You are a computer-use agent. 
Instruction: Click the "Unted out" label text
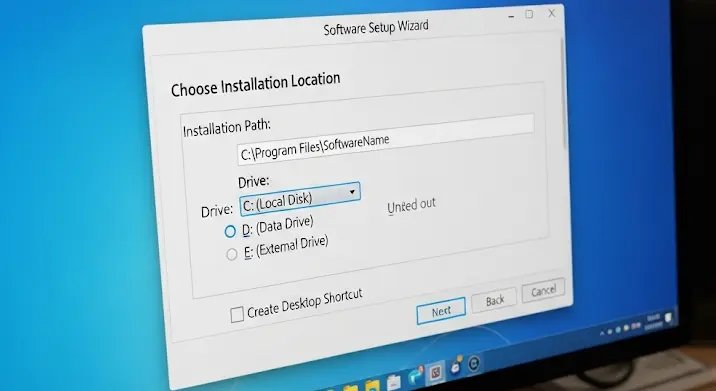click(411, 206)
